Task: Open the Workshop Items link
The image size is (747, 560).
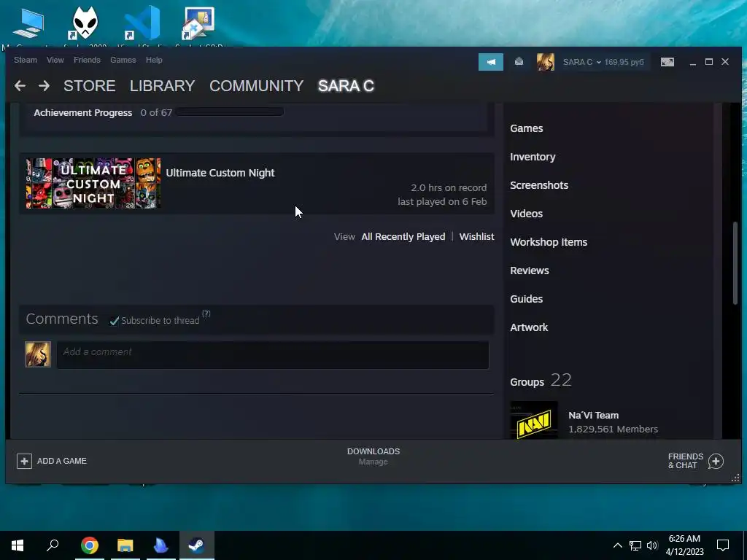Action: [549, 242]
